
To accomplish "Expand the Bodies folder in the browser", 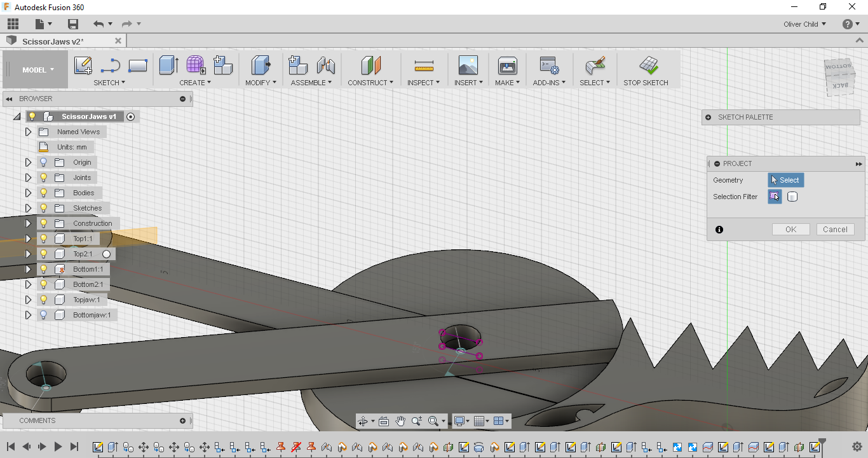I will 27,193.
